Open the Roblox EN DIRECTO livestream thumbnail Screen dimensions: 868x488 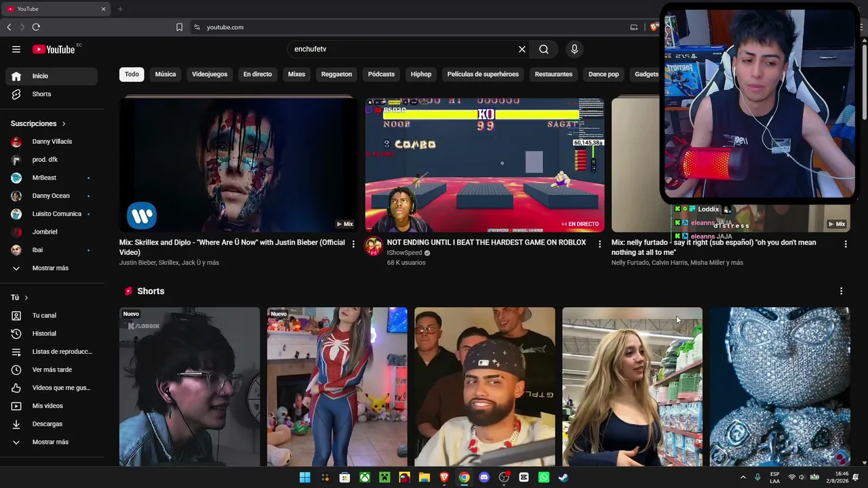click(485, 165)
